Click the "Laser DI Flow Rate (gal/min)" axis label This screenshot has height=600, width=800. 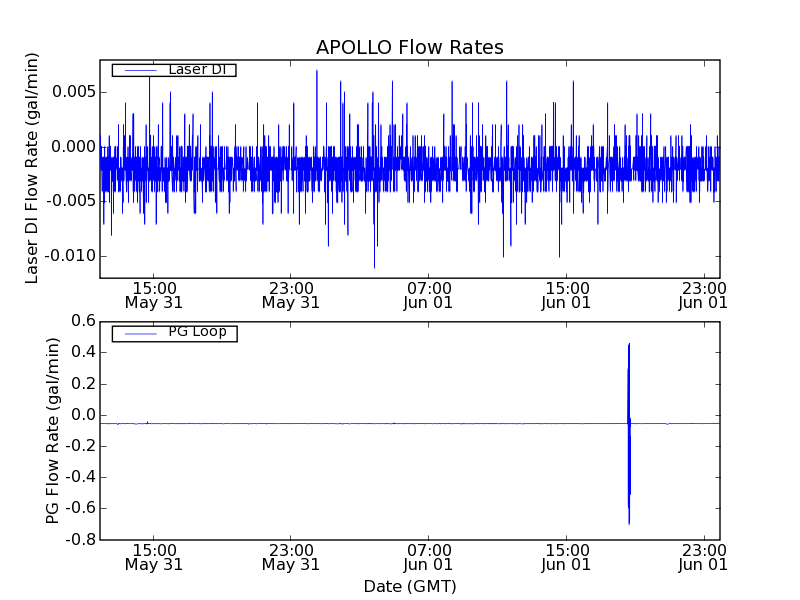point(32,168)
